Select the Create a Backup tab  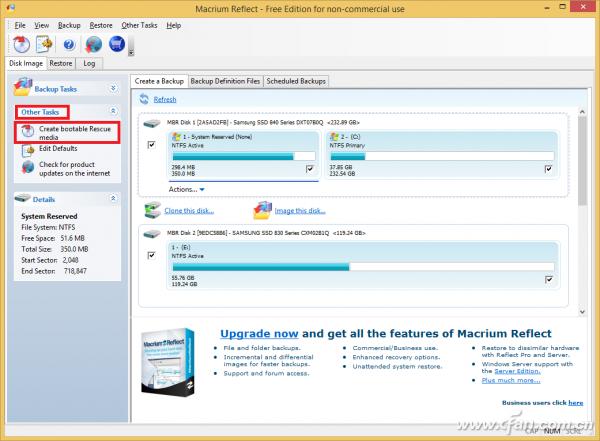(159, 81)
